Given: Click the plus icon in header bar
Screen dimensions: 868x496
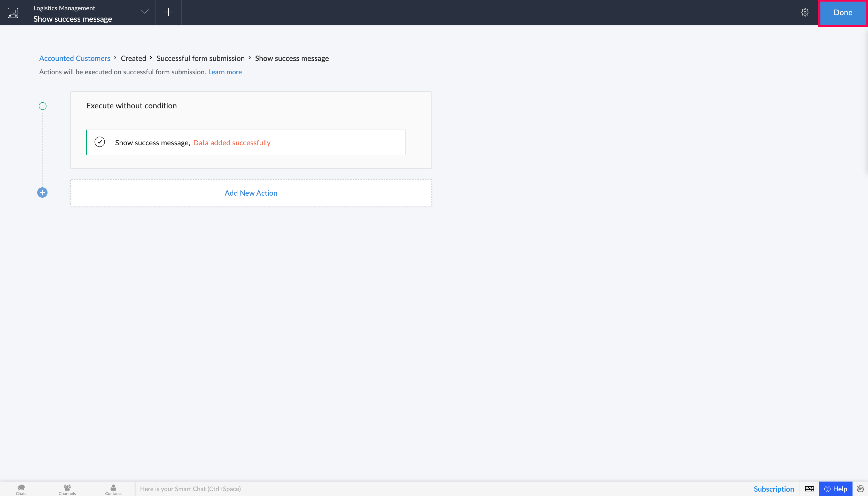Looking at the screenshot, I should 168,12.
